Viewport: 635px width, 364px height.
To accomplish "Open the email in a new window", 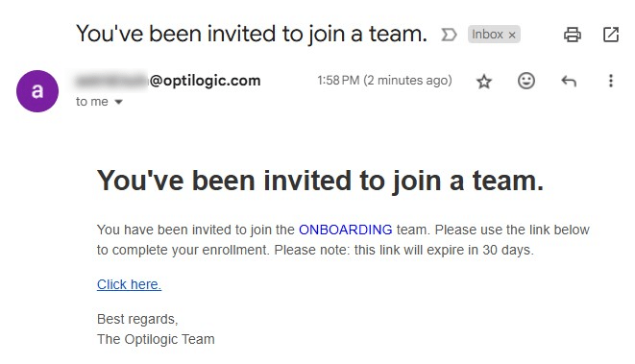I will tap(611, 35).
